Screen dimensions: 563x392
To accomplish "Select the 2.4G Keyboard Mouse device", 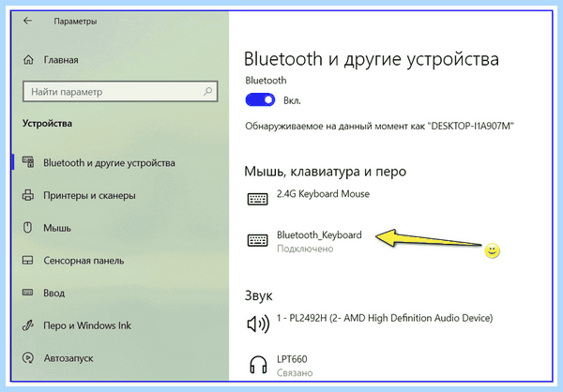I will (323, 194).
